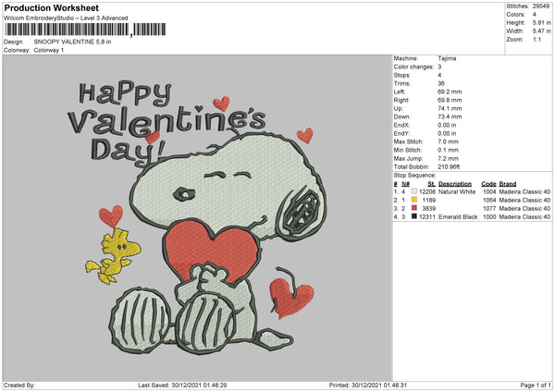Click 'Wilcom EmbroideryStudio – Level 3 Advanced' text
This screenshot has height=392, width=555.
tap(66, 18)
